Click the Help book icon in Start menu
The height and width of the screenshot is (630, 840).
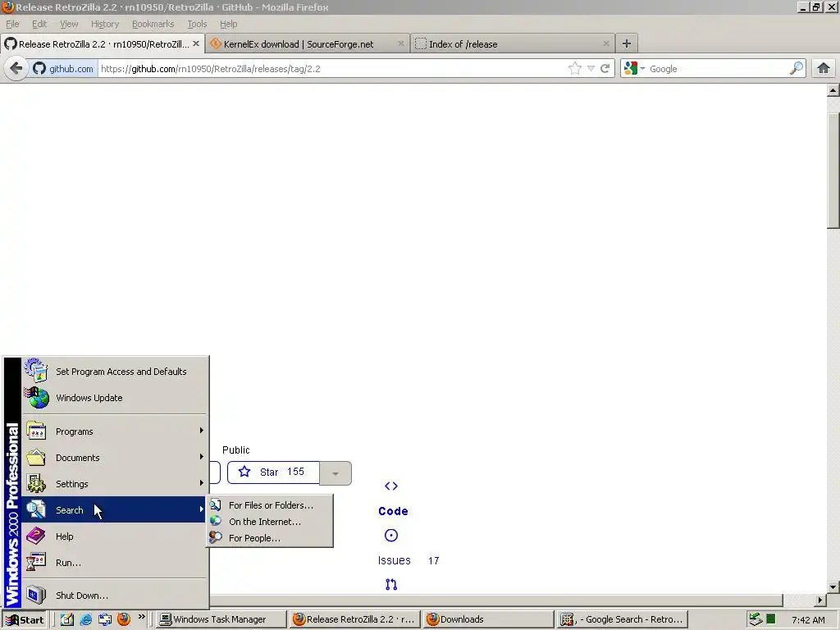coord(36,536)
